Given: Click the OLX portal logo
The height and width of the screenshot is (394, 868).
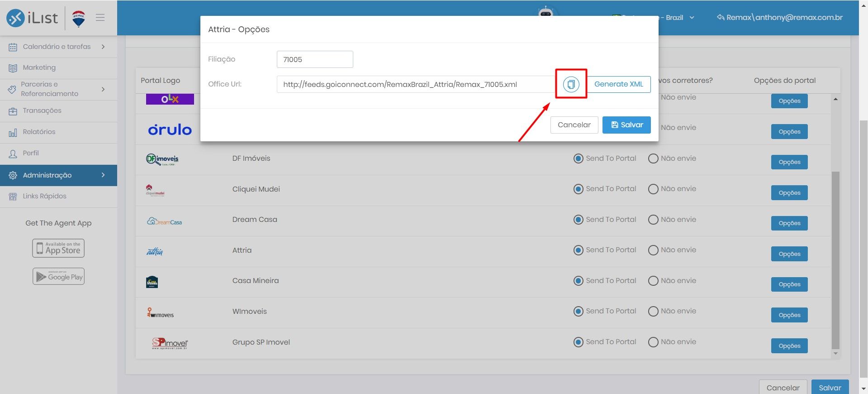Looking at the screenshot, I should [170, 99].
